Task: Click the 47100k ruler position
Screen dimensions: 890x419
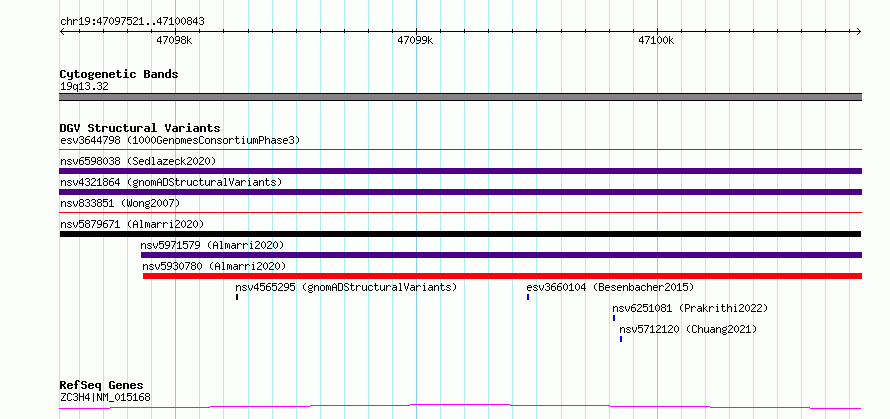Action: [656, 40]
